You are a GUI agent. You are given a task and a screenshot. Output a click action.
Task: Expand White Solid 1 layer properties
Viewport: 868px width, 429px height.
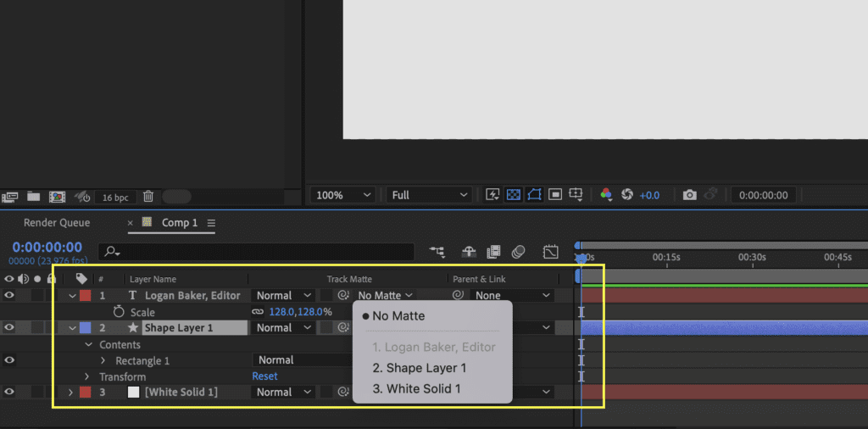(x=70, y=392)
